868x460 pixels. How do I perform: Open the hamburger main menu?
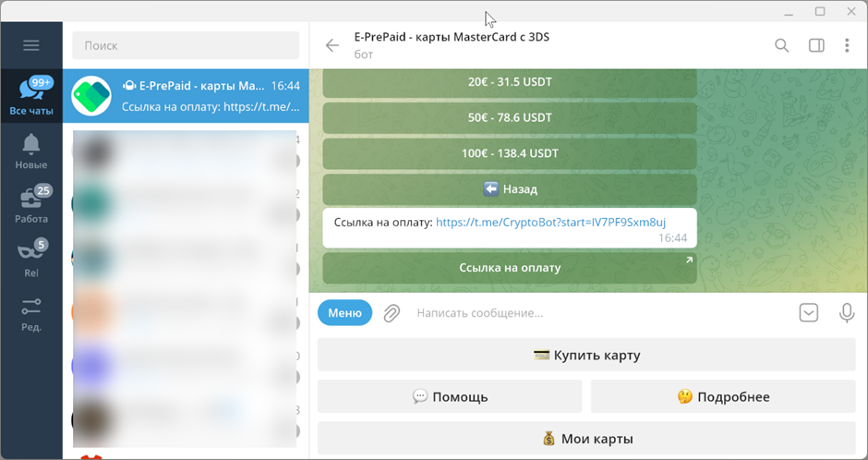(x=31, y=45)
